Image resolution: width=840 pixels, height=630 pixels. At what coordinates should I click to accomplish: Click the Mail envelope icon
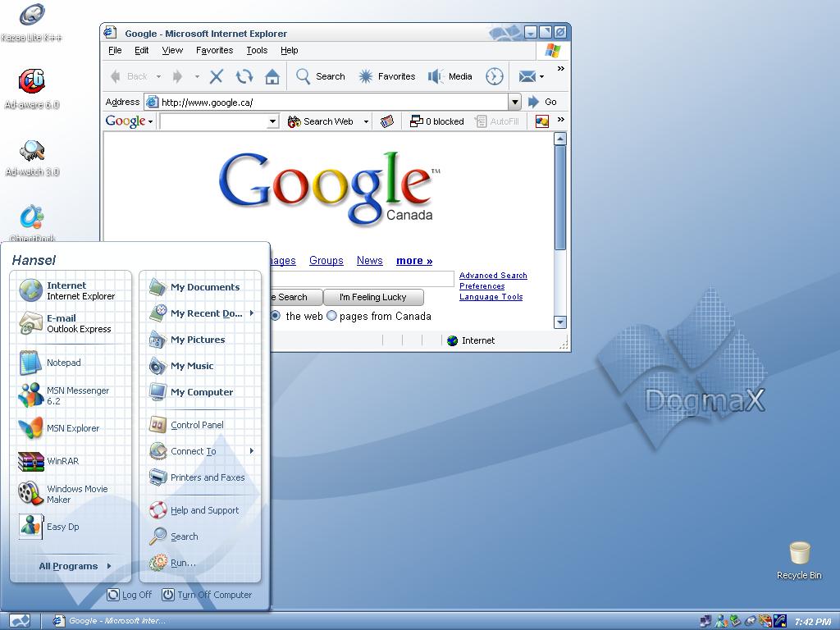527,76
